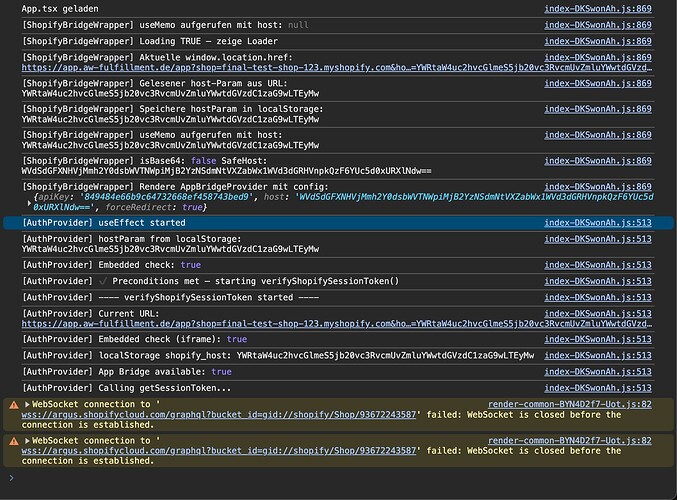This screenshot has width=677, height=500.
Task: Open source link for 'isBase64: false SafeHost' row
Action: click(x=598, y=161)
